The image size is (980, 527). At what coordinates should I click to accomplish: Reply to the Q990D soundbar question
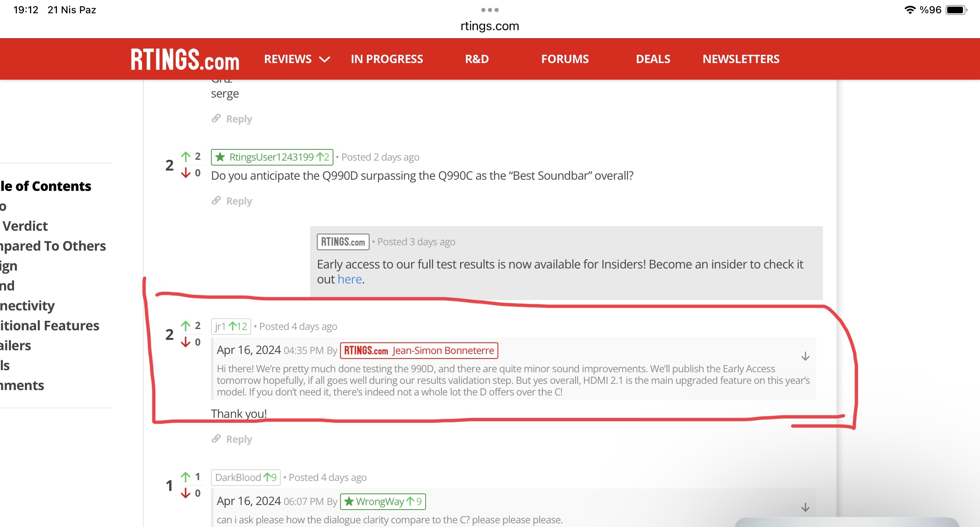click(x=239, y=201)
